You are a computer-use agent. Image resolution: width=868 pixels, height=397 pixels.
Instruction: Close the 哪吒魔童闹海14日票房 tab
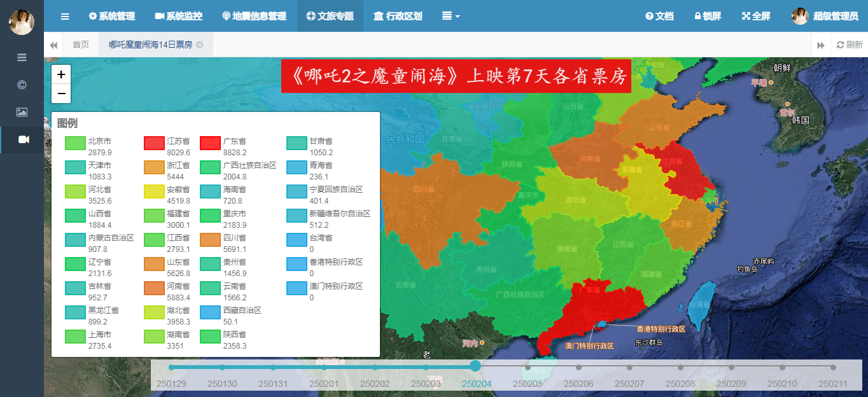(x=200, y=45)
